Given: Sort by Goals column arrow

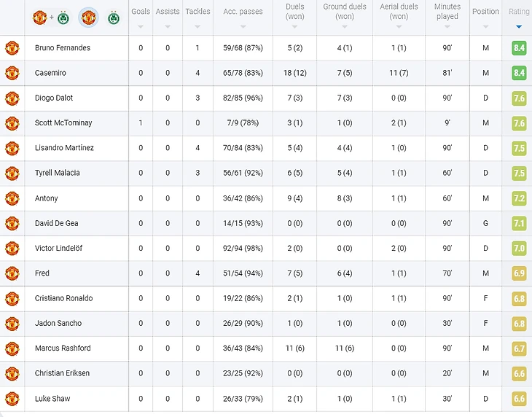Looking at the screenshot, I should [141, 27].
